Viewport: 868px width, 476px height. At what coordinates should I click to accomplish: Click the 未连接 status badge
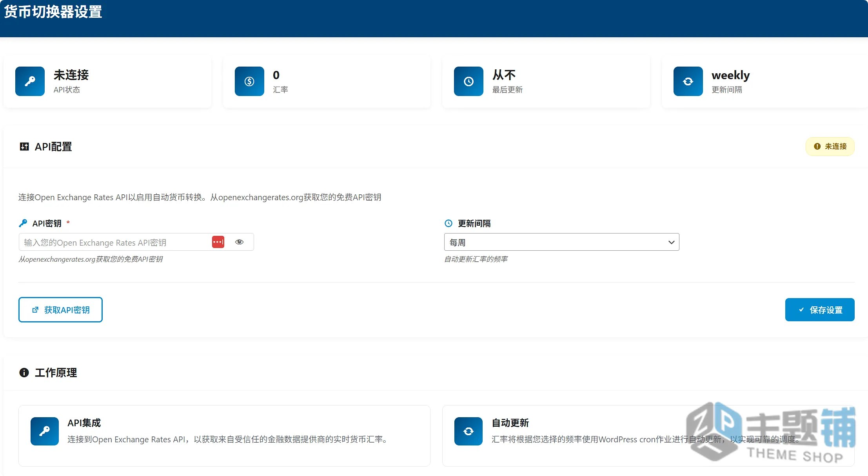click(830, 146)
